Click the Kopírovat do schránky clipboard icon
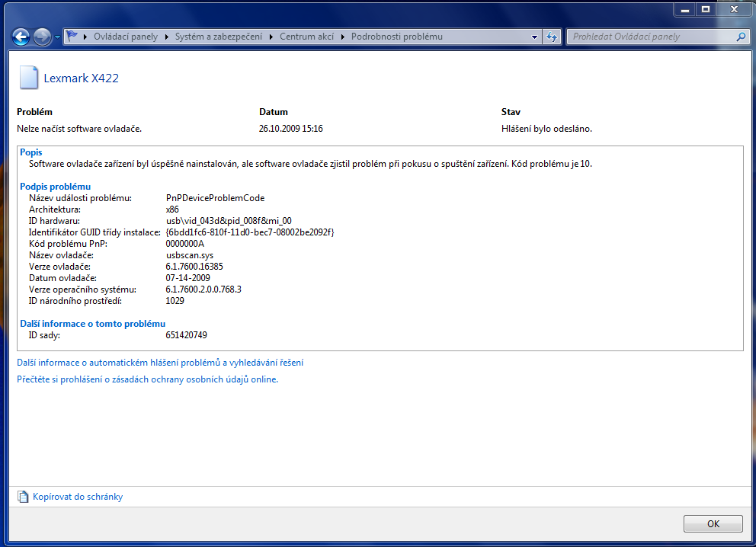The image size is (756, 547). pos(23,497)
